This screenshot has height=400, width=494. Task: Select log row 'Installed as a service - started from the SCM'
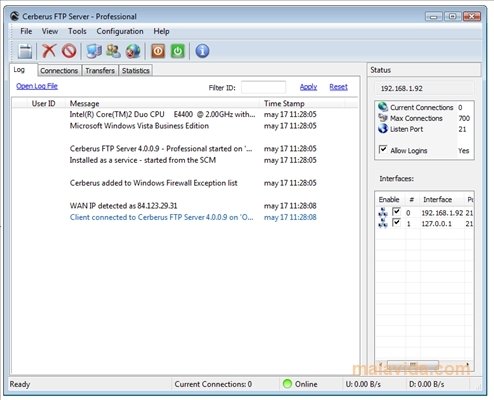pos(185,160)
